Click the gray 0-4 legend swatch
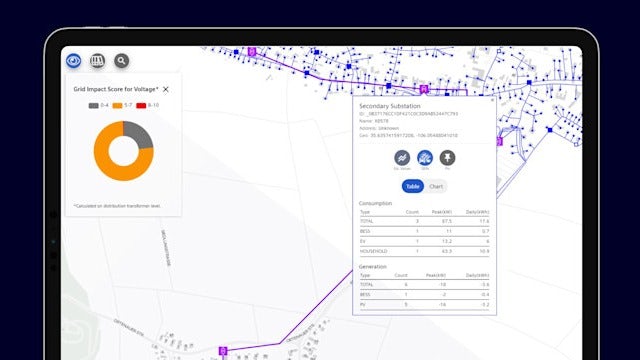640x360 pixels. (93, 106)
